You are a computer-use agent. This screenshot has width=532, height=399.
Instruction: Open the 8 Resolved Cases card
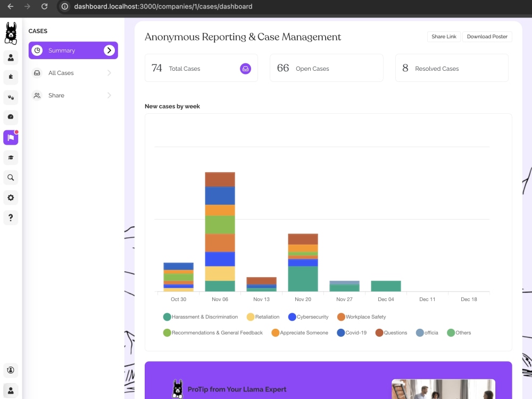click(452, 68)
